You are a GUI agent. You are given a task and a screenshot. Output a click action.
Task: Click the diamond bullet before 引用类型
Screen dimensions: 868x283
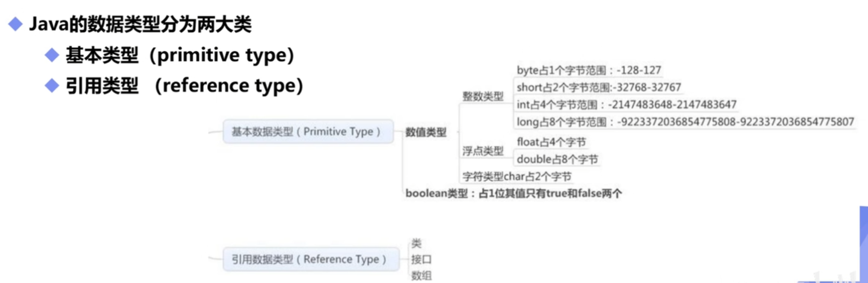(52, 85)
